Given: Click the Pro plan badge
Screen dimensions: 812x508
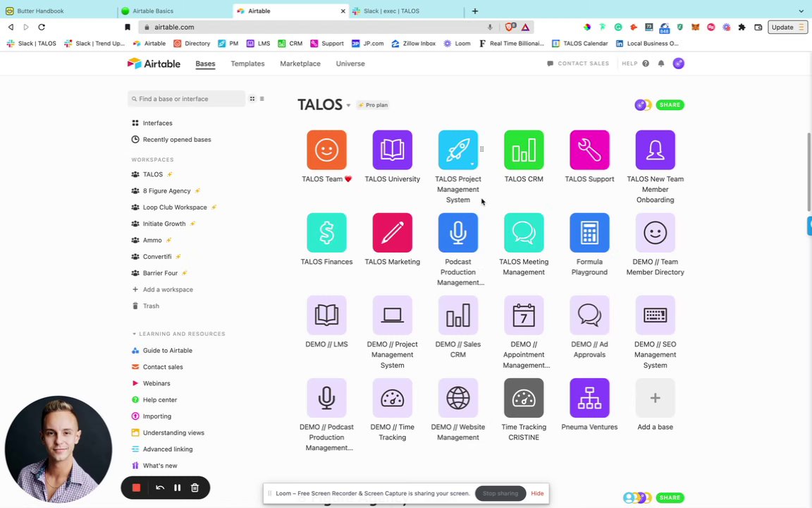Looking at the screenshot, I should [x=373, y=104].
